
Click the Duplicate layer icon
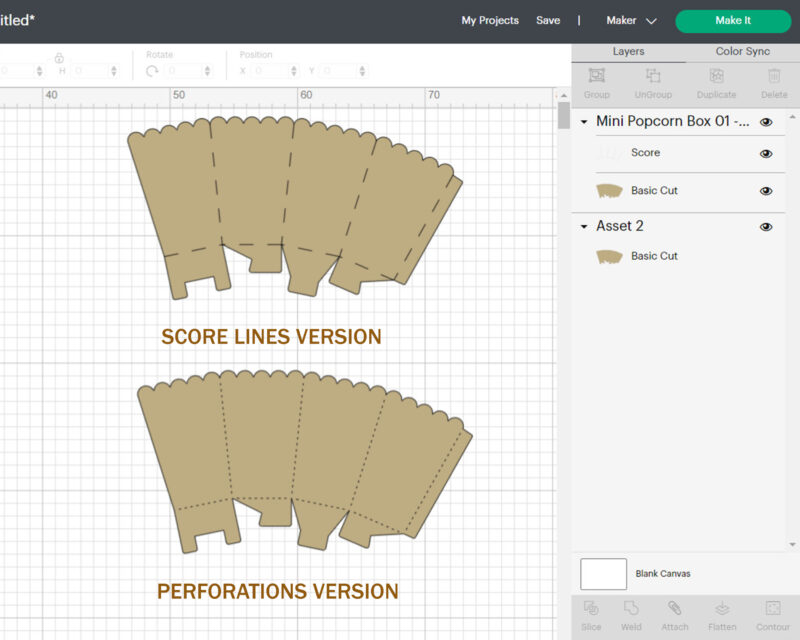point(716,77)
